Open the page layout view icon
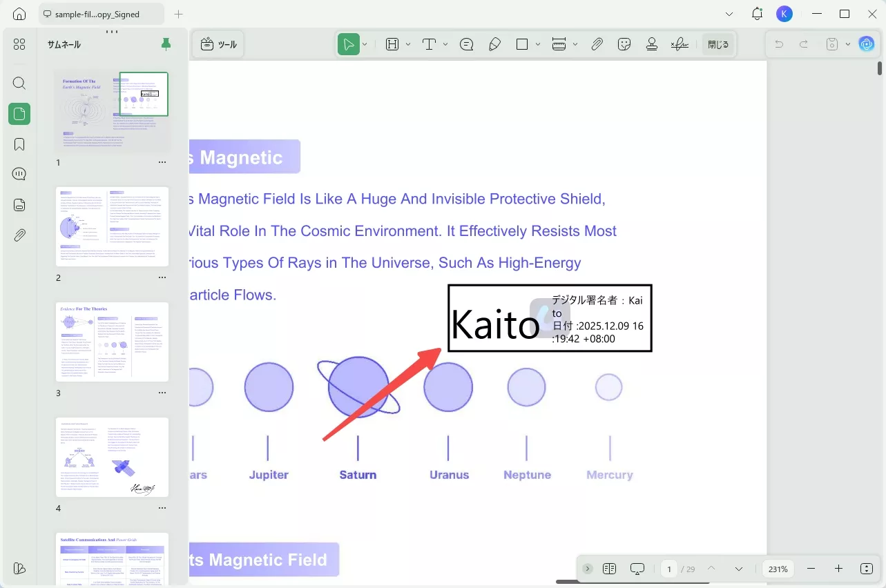The width and height of the screenshot is (886, 588). tap(609, 569)
